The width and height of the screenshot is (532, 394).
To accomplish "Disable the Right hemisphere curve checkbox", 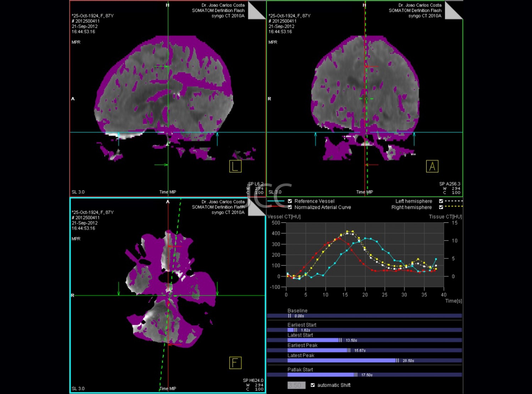I will (x=441, y=207).
